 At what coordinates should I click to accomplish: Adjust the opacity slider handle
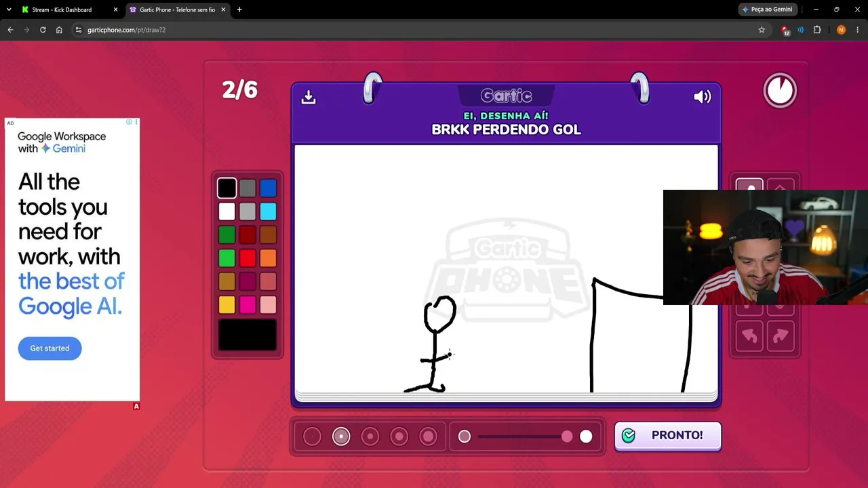point(567,436)
